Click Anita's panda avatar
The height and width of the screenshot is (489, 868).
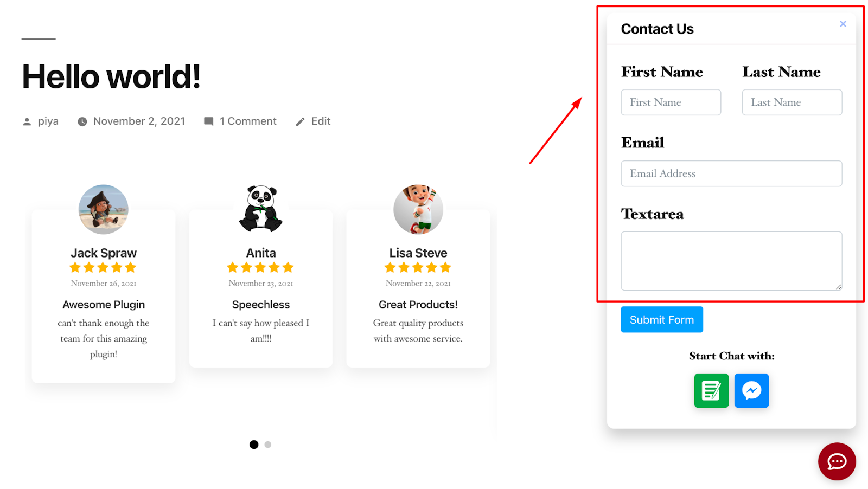[x=261, y=209]
